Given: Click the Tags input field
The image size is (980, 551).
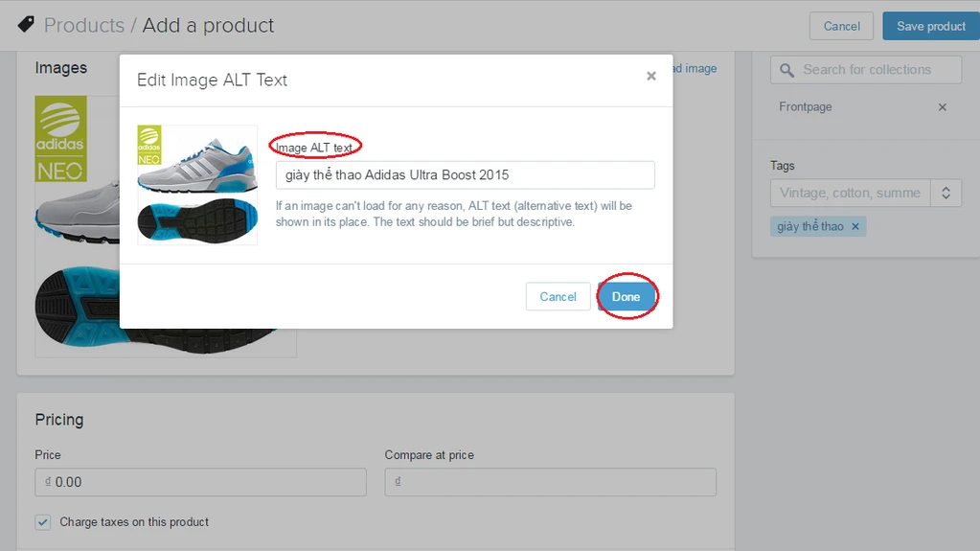Looking at the screenshot, I should click(x=850, y=193).
